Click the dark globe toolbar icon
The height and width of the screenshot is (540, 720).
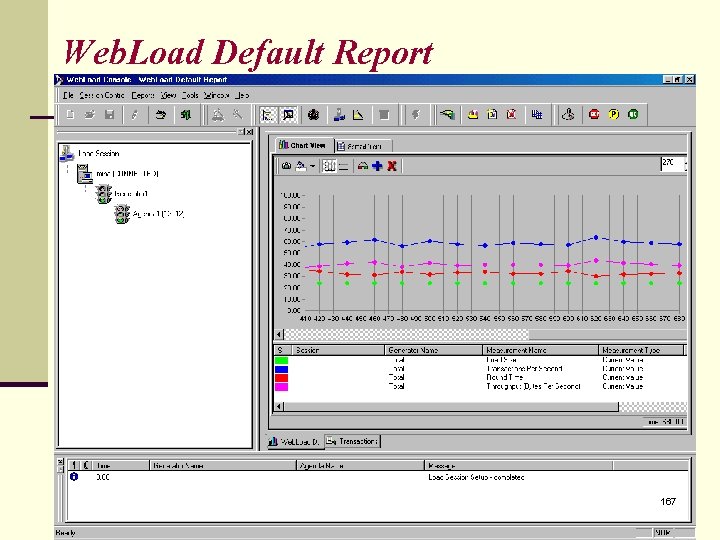314,114
